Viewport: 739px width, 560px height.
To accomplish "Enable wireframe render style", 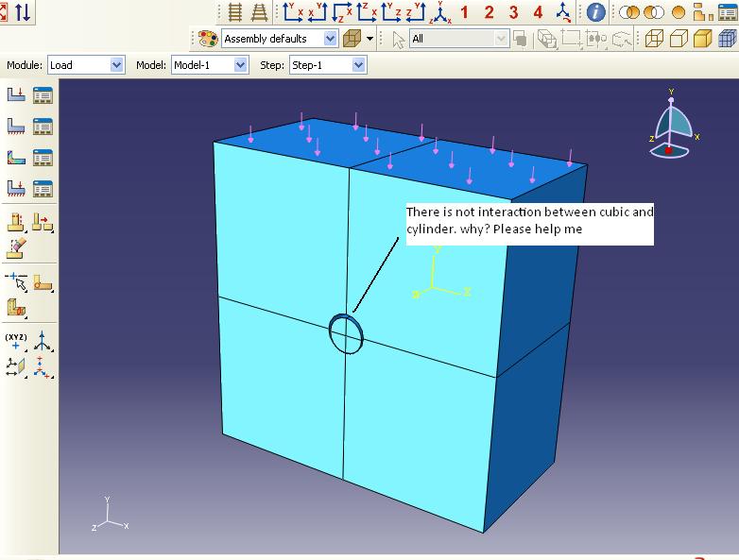I will pos(653,39).
